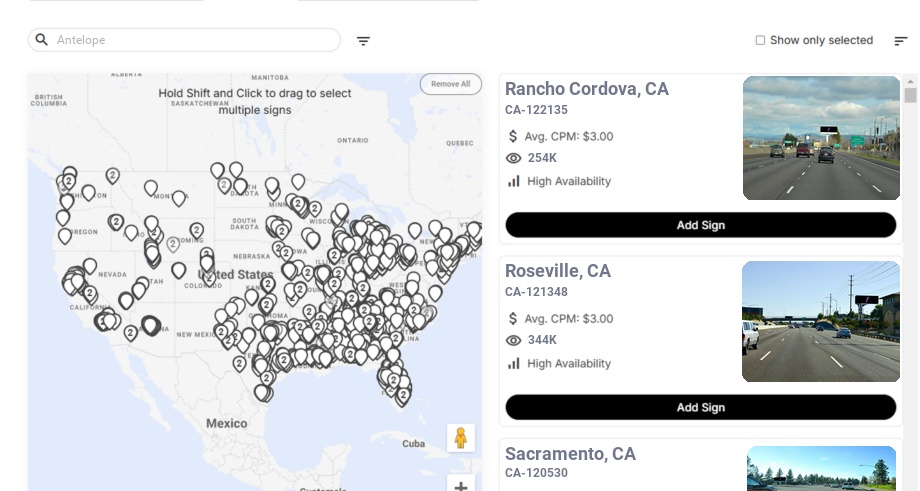The image size is (920, 491).
Task: Open the sort menu icon
Action: 901,41
